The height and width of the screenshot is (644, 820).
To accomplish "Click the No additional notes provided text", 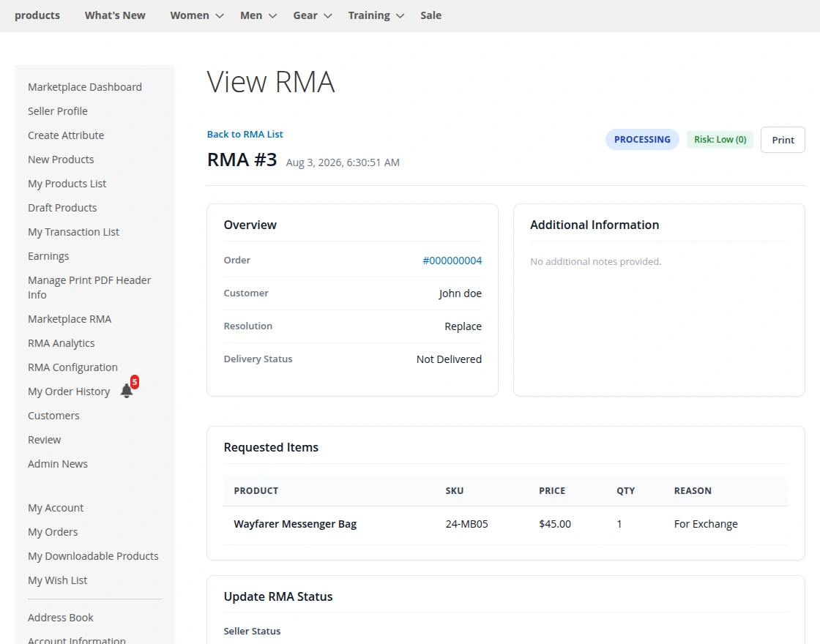I will point(596,261).
